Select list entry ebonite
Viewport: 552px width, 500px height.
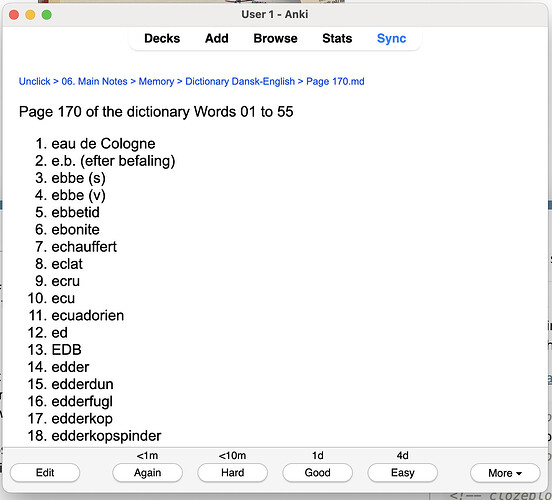pos(75,230)
